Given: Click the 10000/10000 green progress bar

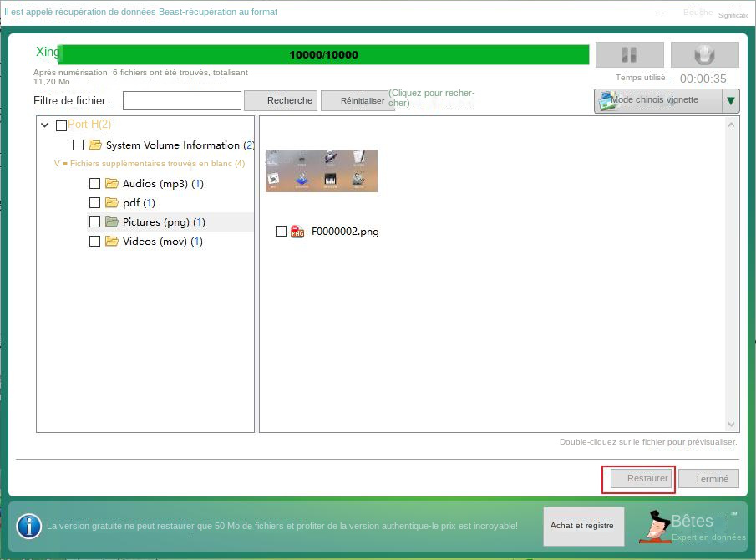Looking at the screenshot, I should pos(323,54).
